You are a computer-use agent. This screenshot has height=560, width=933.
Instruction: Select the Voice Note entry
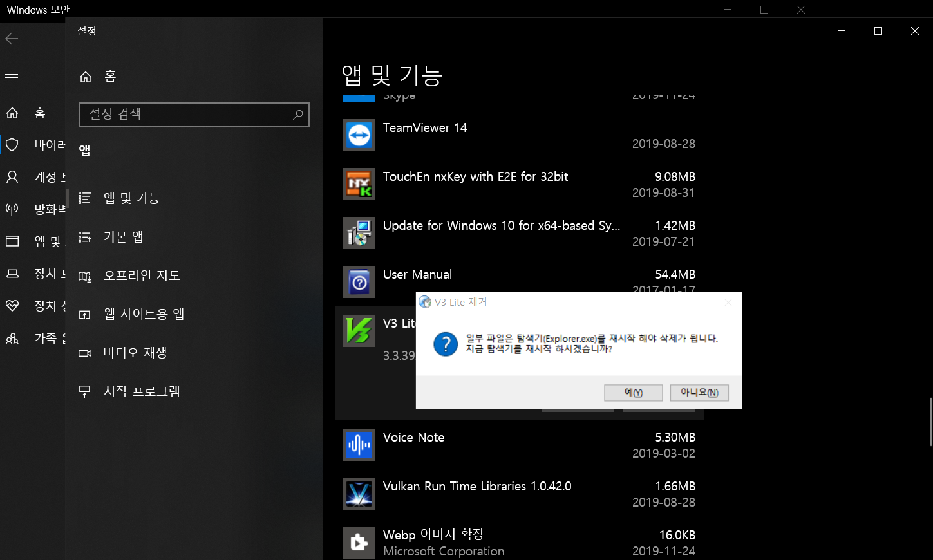coord(519,445)
